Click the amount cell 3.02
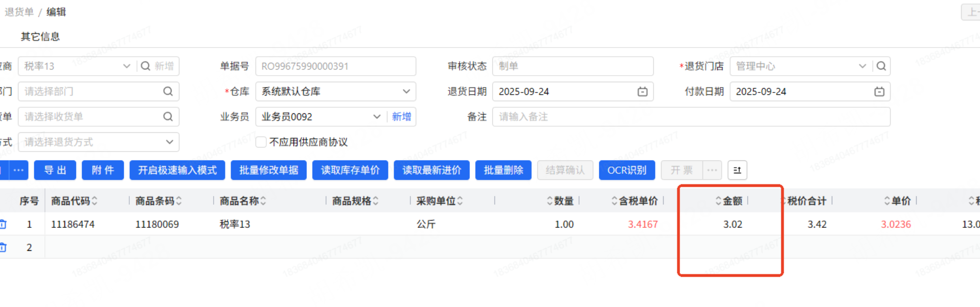Screen dimensions: 980x307 (x=733, y=224)
